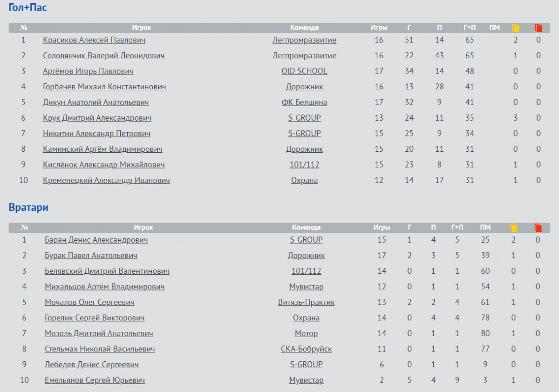Screen dimensions: 559x392
Task: Open the СКА-Бобруйск team page
Action: point(307,349)
